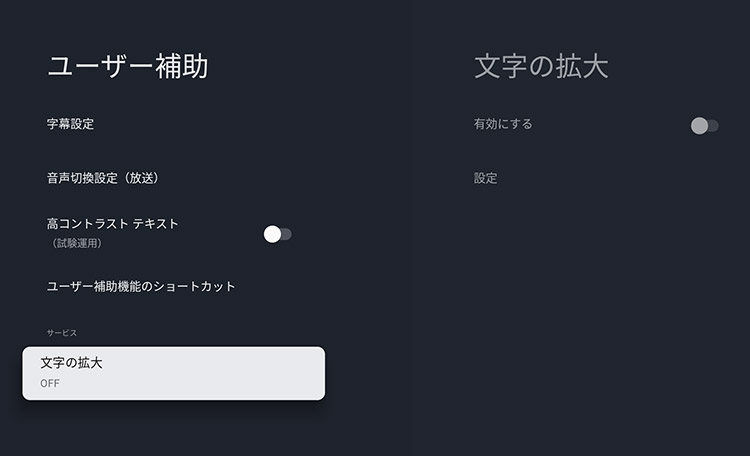Open 設定 under the 文字の拡大 panel
This screenshot has height=456, width=750.
486,178
